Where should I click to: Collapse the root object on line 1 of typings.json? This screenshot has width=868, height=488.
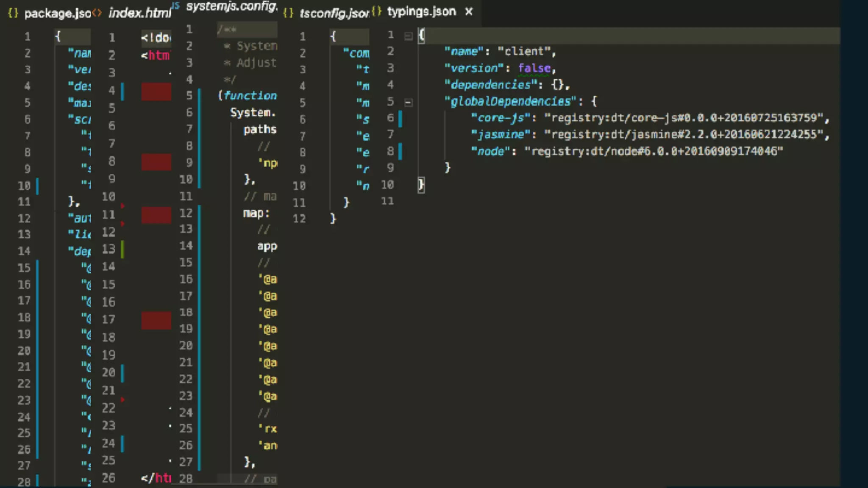click(408, 36)
